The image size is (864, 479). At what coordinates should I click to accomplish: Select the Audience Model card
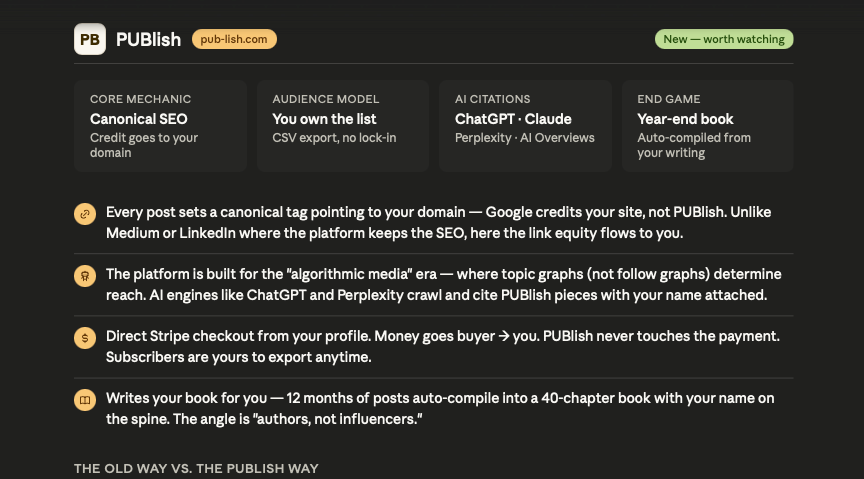(343, 126)
